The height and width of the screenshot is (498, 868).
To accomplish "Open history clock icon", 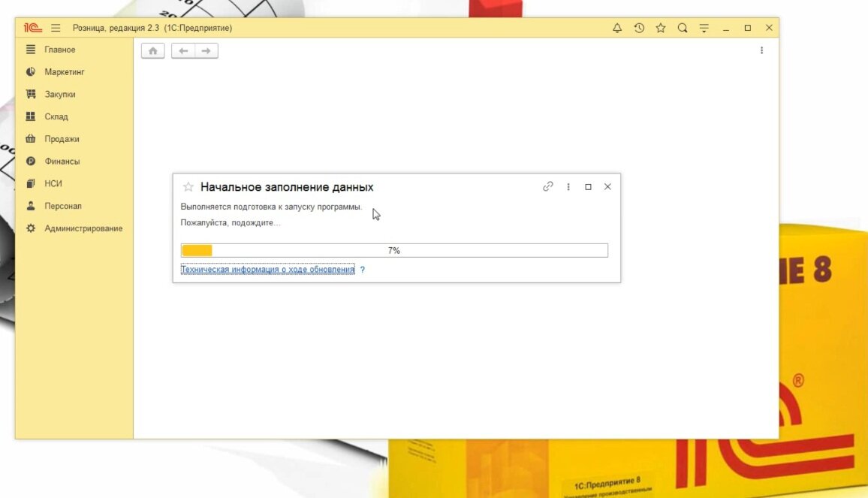I will [x=639, y=28].
